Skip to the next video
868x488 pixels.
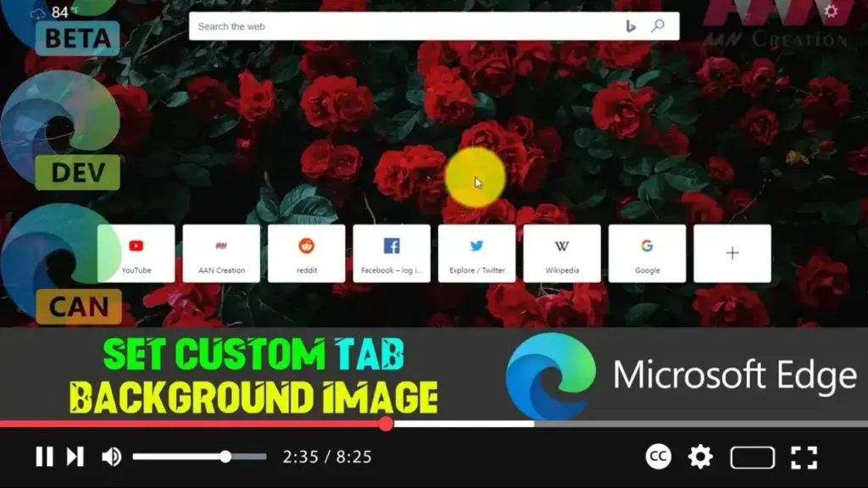tap(75, 457)
